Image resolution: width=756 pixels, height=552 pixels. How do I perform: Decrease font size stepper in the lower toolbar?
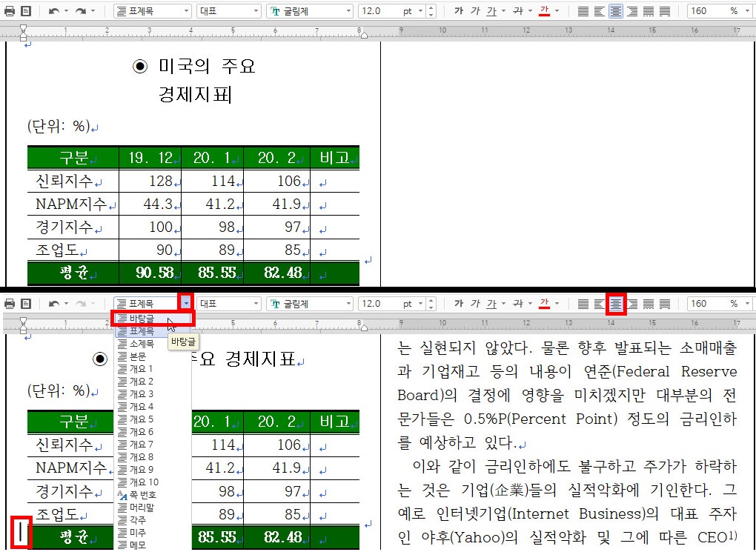(431, 307)
